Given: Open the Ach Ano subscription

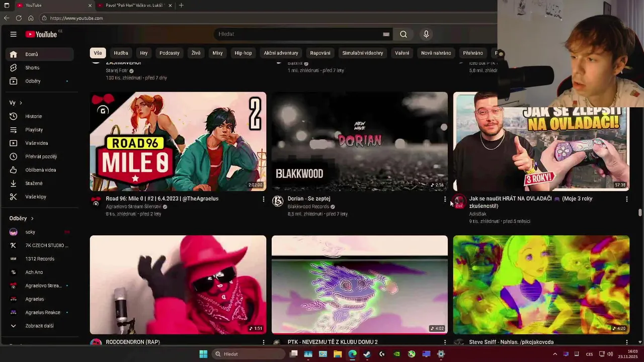Looking at the screenshot, I should point(40,272).
